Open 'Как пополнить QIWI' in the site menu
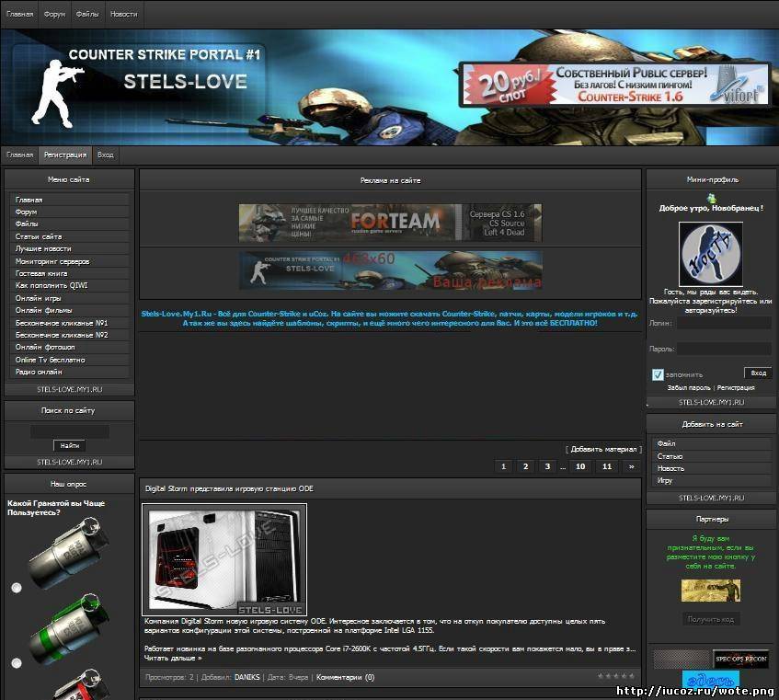 coord(70,286)
